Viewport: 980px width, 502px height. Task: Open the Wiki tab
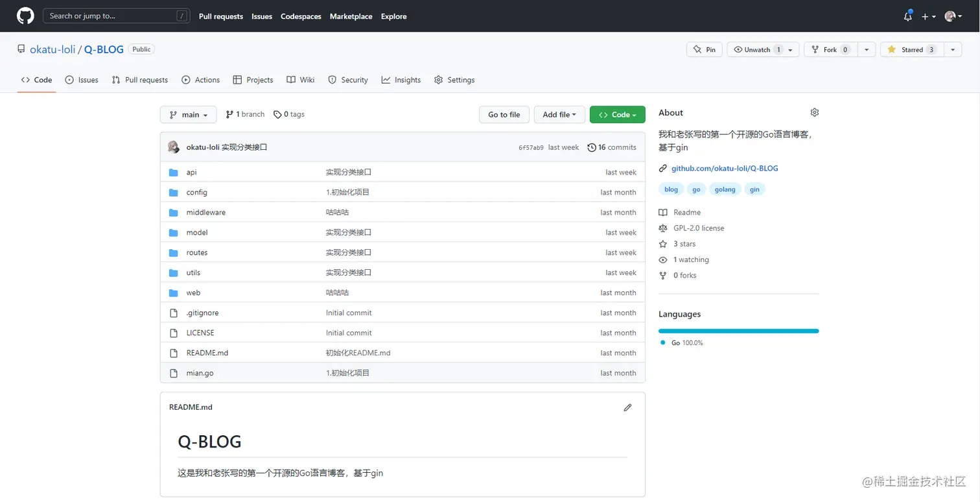[300, 80]
